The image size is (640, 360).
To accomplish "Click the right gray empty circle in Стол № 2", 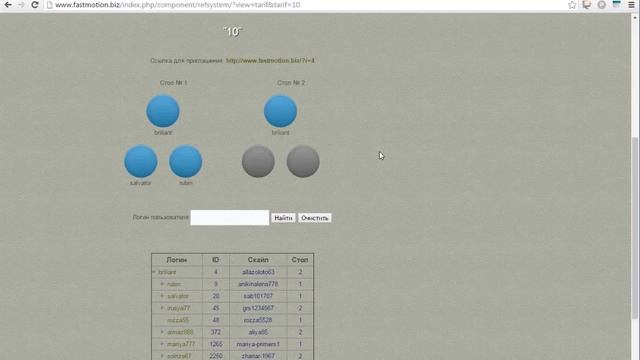I will (303, 161).
